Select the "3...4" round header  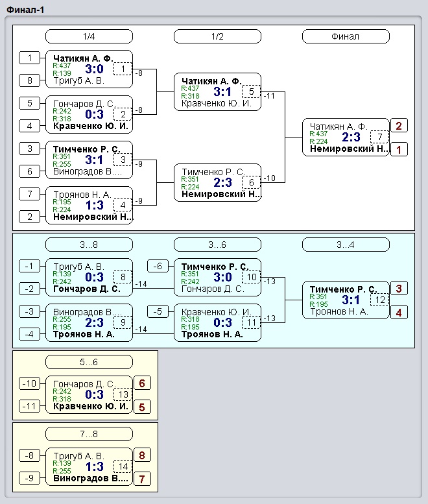tap(346, 245)
